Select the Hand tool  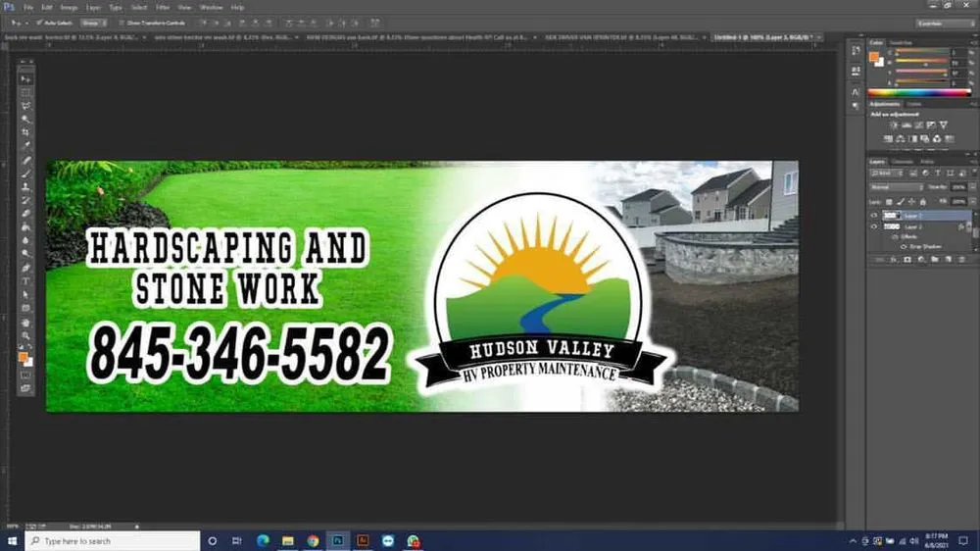pyautogui.click(x=25, y=323)
